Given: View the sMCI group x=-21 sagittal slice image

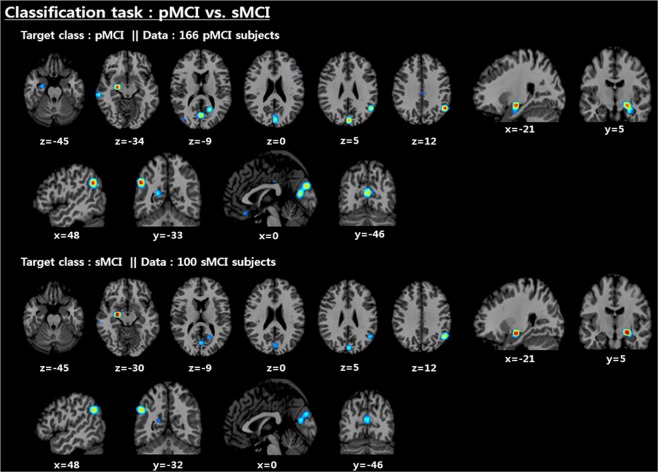Looking at the screenshot, I should point(520,314).
